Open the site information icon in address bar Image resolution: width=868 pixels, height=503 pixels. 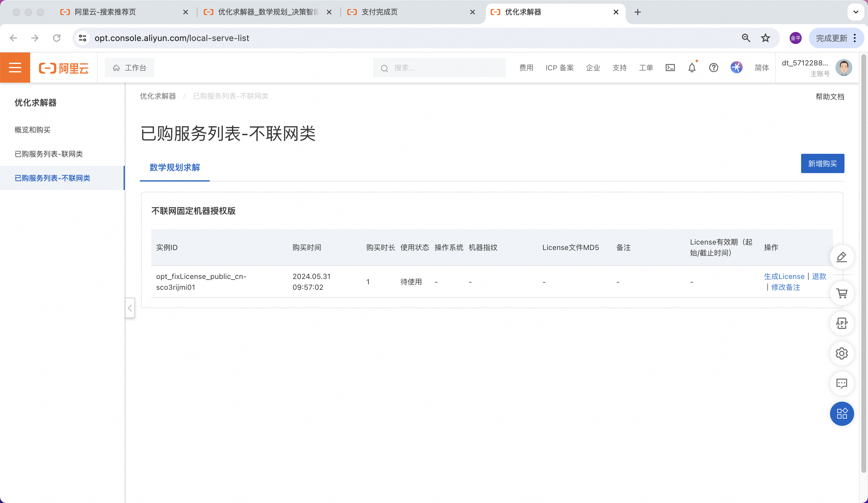[82, 38]
